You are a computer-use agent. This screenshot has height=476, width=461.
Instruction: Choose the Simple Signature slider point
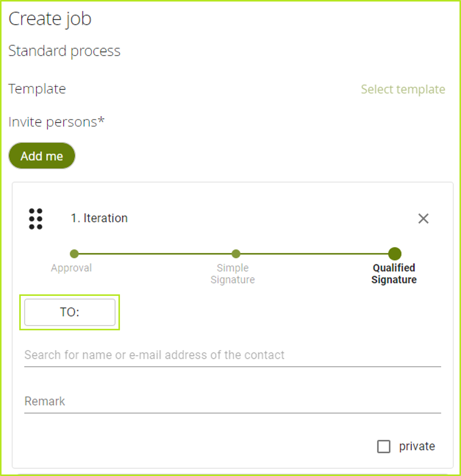coord(236,254)
